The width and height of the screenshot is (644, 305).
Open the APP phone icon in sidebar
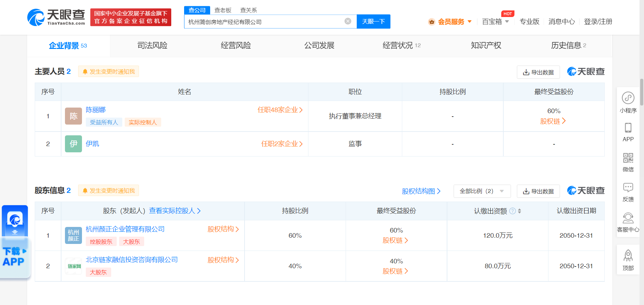pyautogui.click(x=628, y=128)
